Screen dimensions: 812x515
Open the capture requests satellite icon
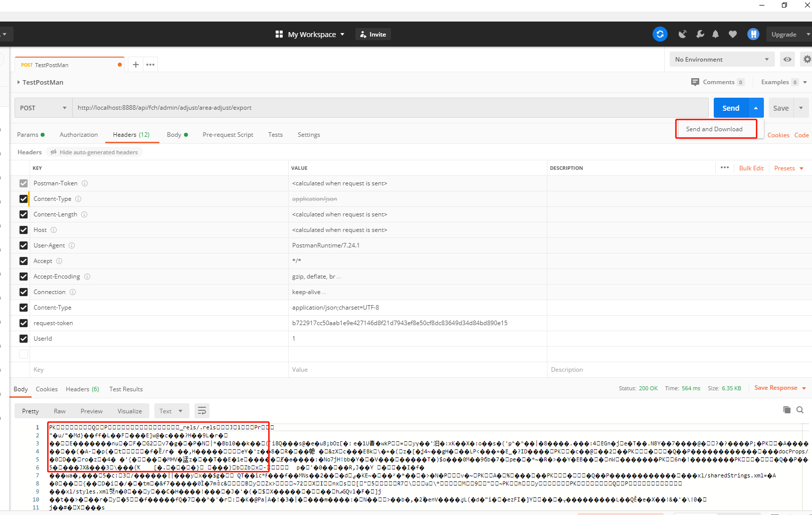coord(682,34)
